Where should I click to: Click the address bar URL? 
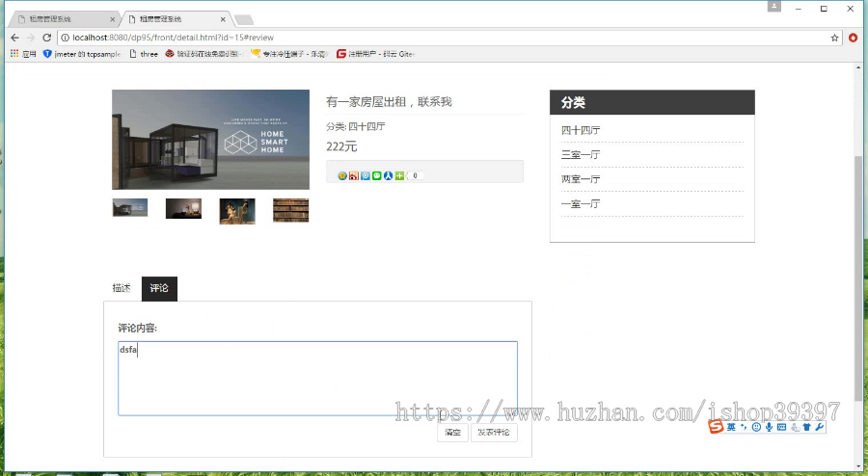(x=174, y=38)
